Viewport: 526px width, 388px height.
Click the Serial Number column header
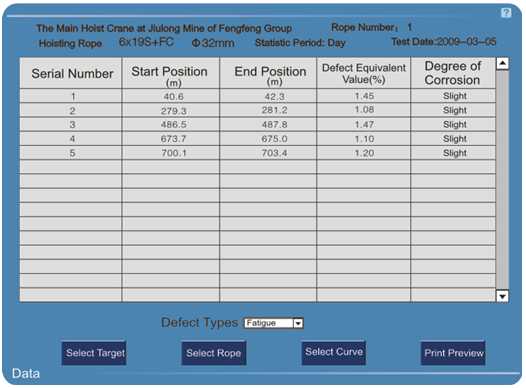pos(71,73)
